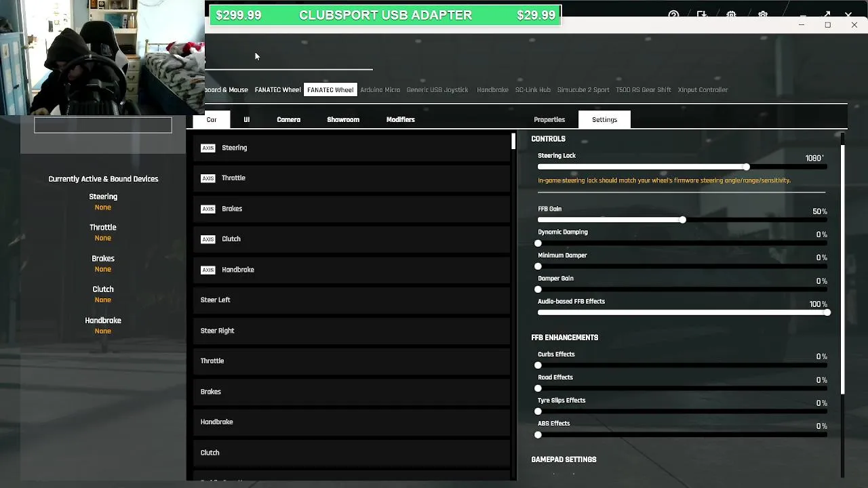Switch to the UI tab

coord(246,119)
